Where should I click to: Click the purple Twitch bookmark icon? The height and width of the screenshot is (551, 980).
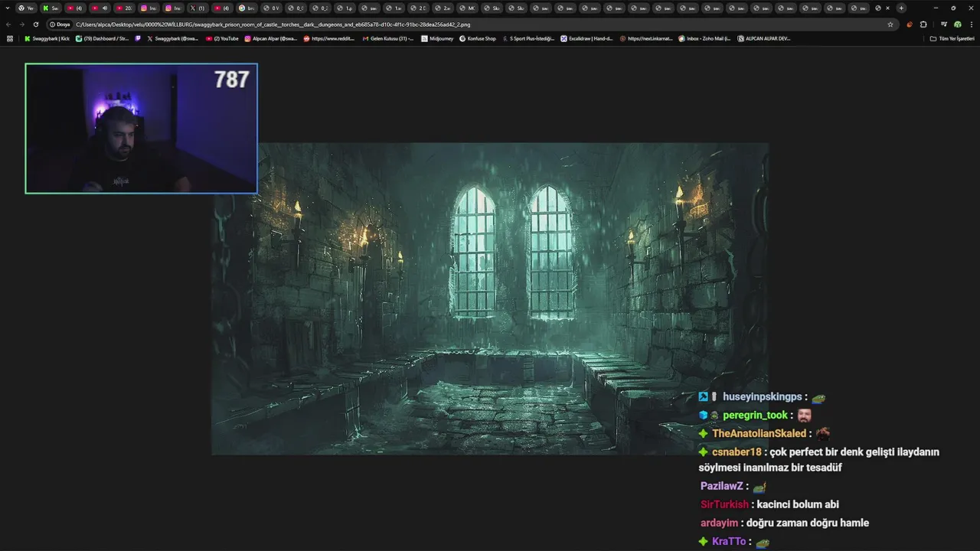pyautogui.click(x=138, y=38)
